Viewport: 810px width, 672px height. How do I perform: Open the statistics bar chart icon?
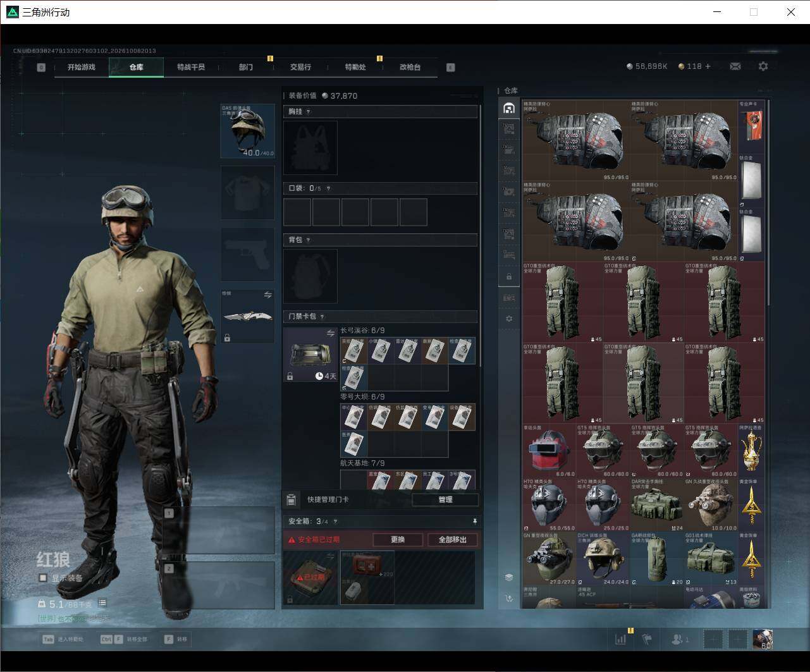tap(621, 639)
